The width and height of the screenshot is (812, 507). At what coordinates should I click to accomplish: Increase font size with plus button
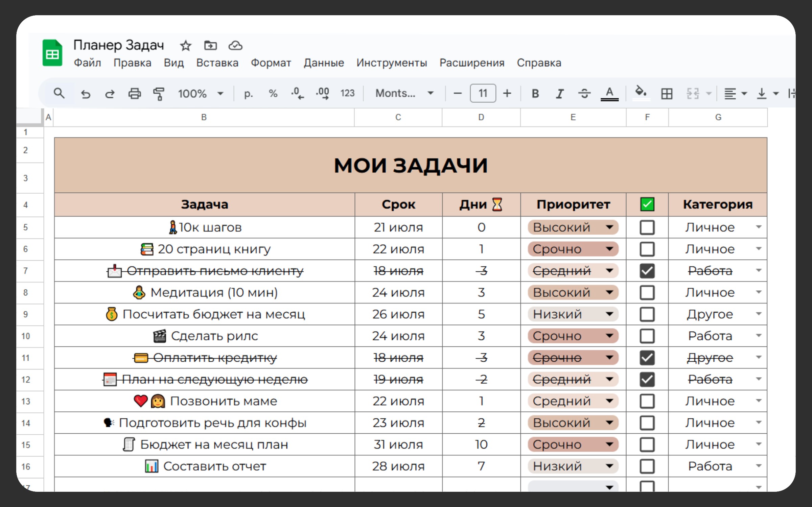[x=507, y=93]
